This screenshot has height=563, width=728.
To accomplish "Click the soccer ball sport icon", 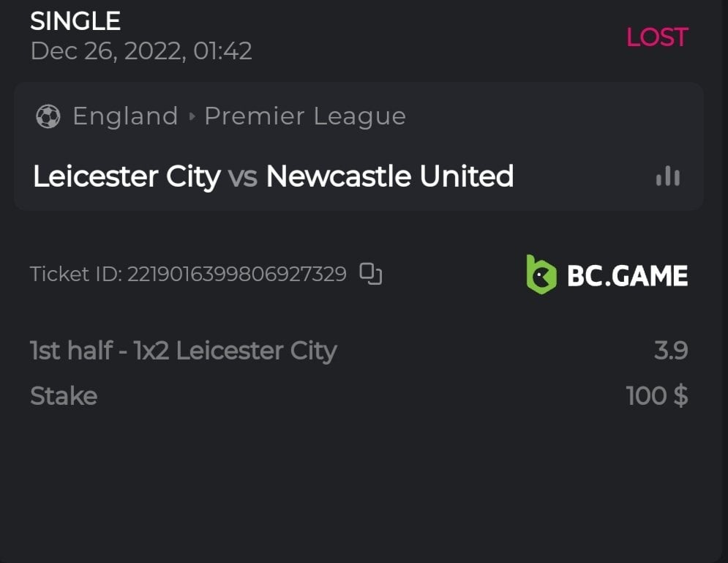I will 48,116.
